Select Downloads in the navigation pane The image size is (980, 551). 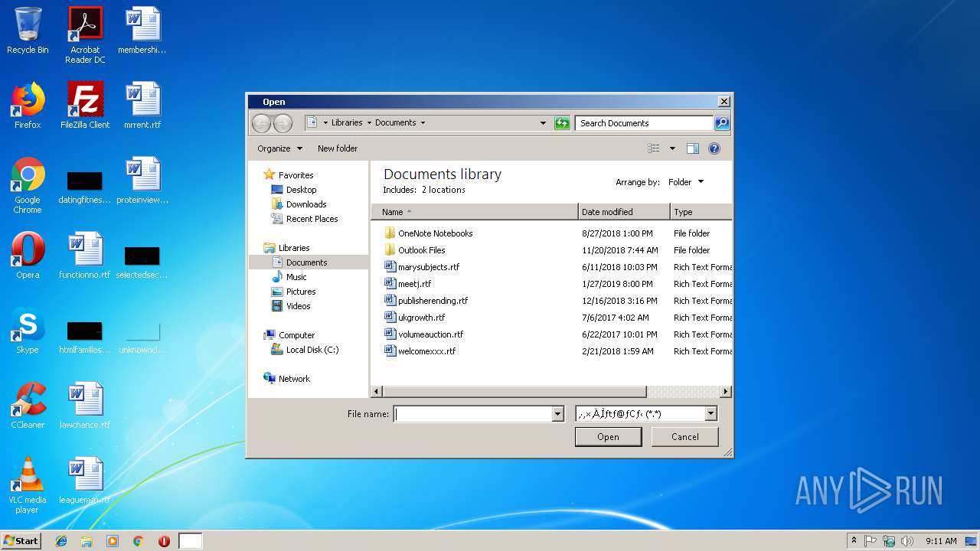(x=306, y=204)
